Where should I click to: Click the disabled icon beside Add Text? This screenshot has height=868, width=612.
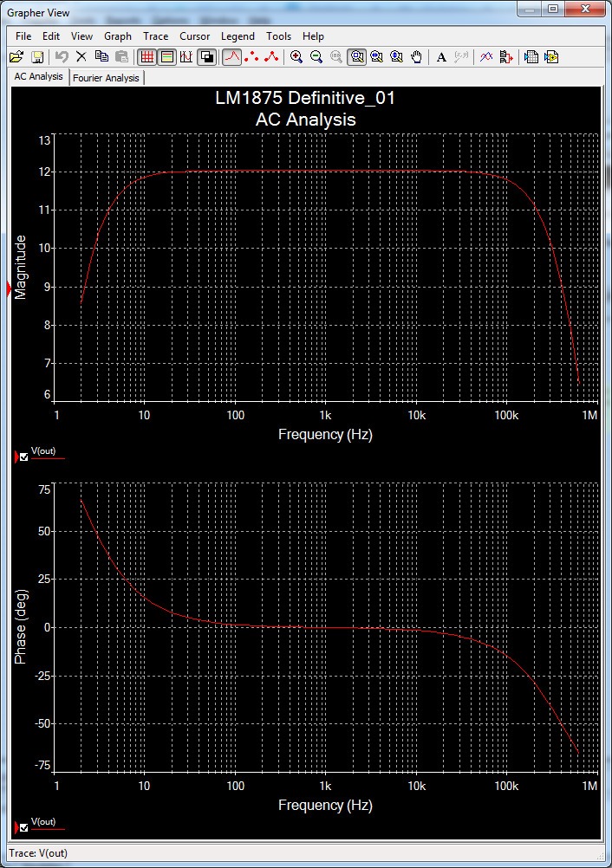tap(461, 56)
